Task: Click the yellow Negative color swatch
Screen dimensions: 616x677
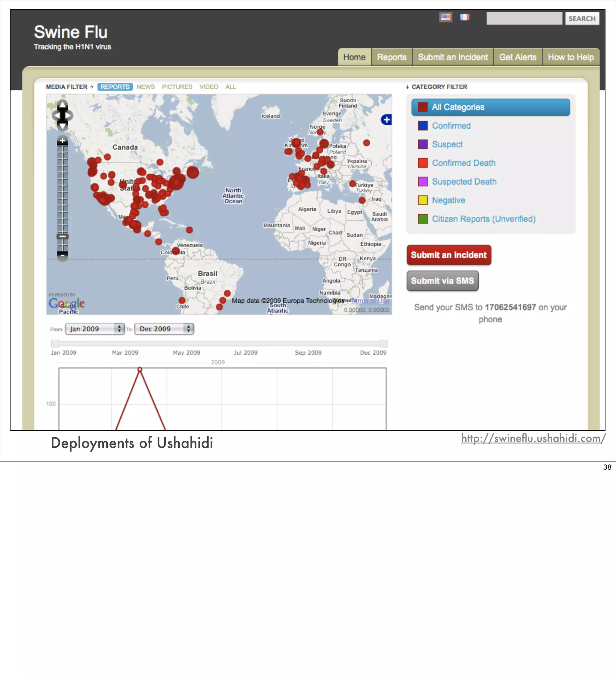Action: click(x=423, y=200)
